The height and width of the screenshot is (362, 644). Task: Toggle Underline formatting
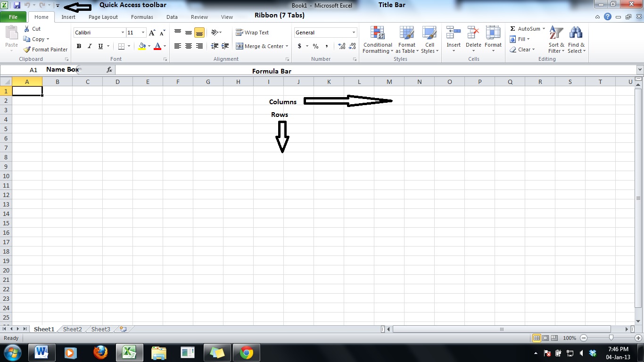point(100,46)
